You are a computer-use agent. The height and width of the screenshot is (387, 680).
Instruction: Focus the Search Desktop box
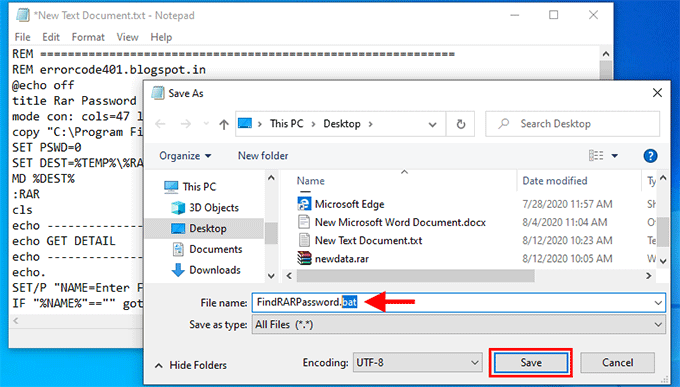pyautogui.click(x=572, y=124)
